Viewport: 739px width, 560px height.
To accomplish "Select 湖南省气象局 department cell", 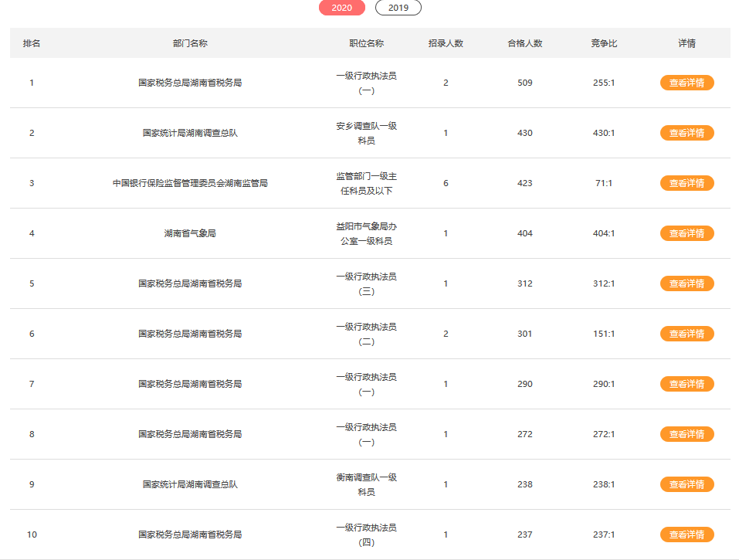I will tap(190, 233).
